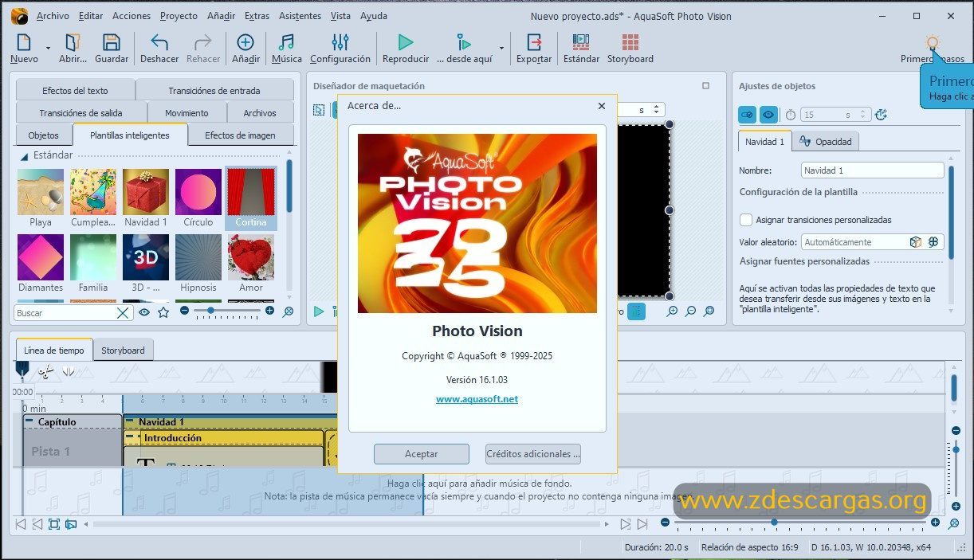Toggle link button in Ajustes de objetos
974x560 pixels.
click(x=748, y=115)
